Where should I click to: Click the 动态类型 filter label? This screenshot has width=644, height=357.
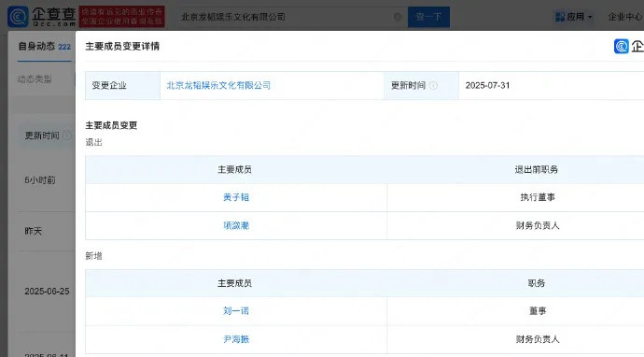point(35,79)
